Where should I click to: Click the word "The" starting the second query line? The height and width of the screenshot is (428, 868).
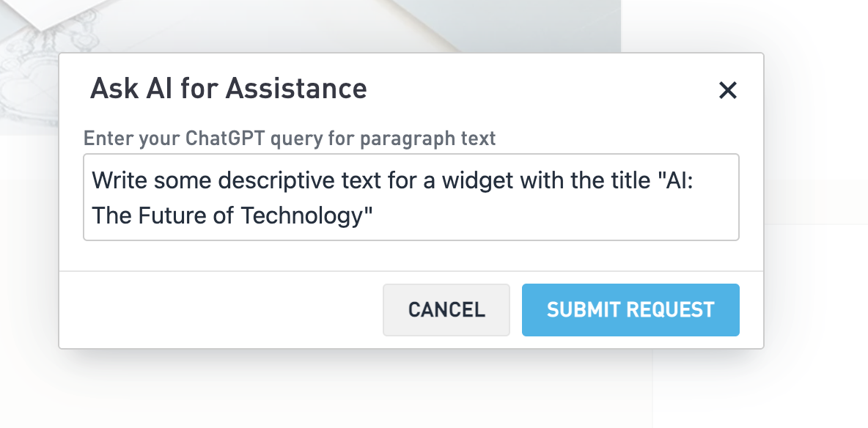coord(108,215)
